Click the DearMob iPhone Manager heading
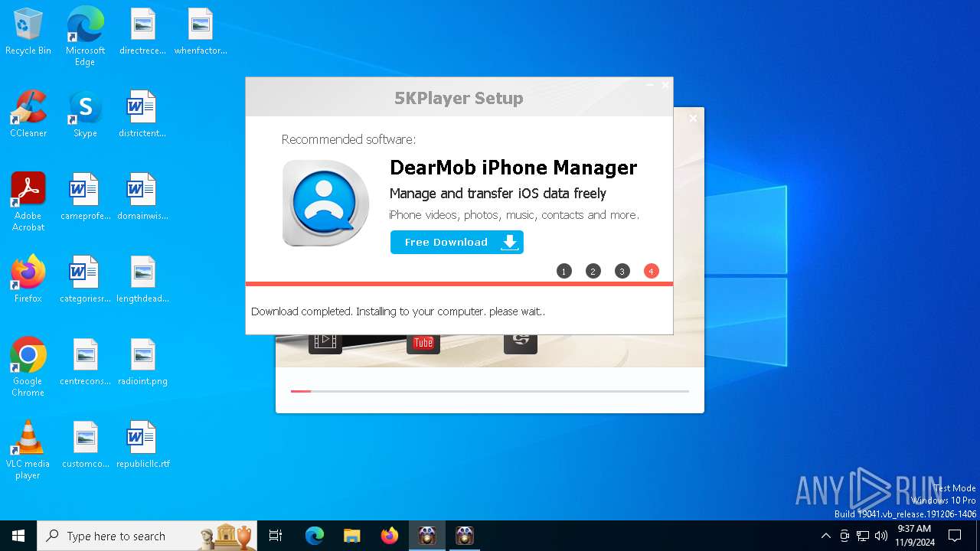The width and height of the screenshot is (980, 551). click(x=513, y=168)
